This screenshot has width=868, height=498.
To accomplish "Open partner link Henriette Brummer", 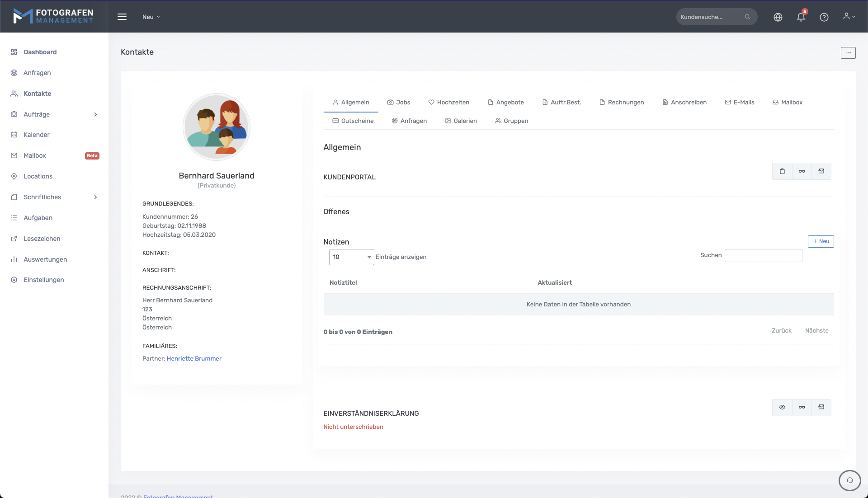I will (194, 359).
